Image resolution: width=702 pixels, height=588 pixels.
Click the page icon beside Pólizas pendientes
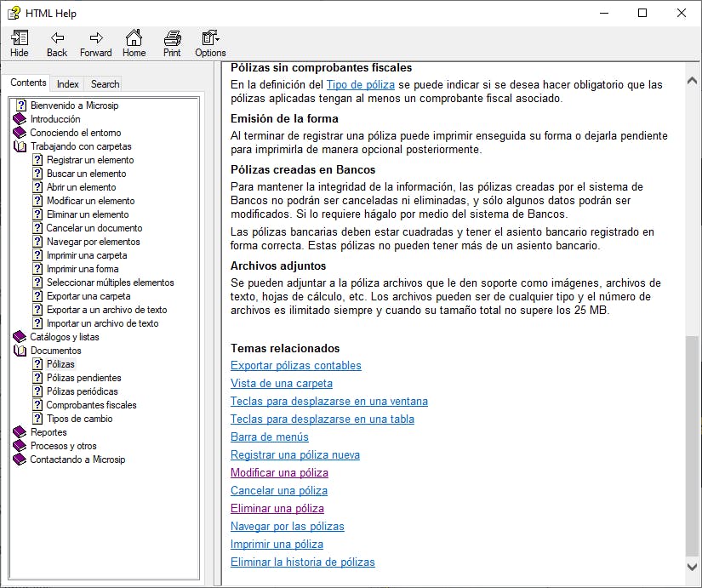pyautogui.click(x=37, y=378)
